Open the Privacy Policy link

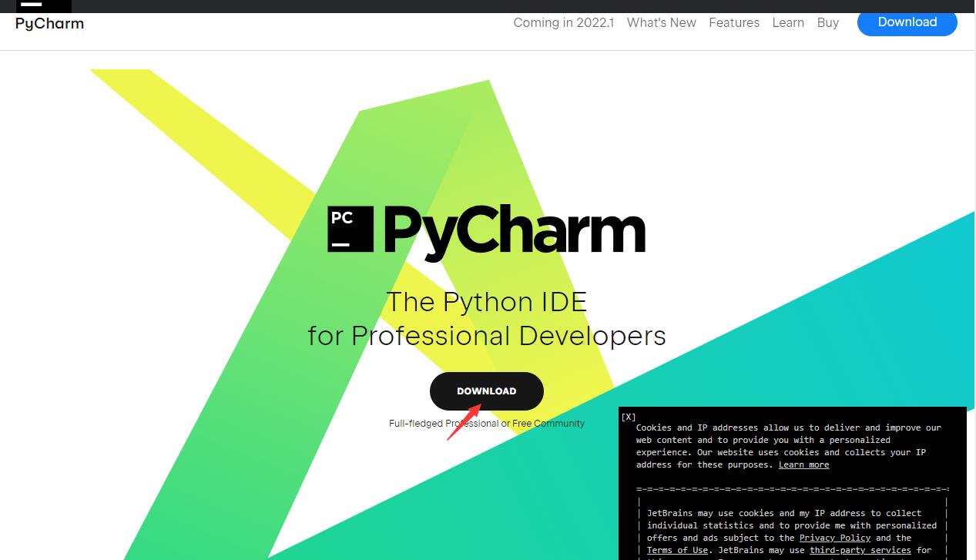tap(835, 538)
